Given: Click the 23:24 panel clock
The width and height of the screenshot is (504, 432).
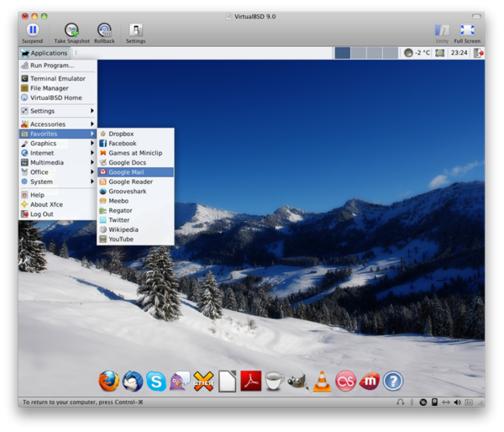Looking at the screenshot, I should (459, 53).
